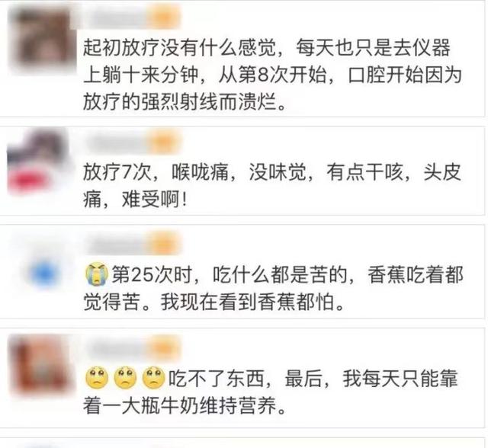This screenshot has width=488, height=448.
Task: Click orange badge next to username above 放疗7次 comment
Action: [164, 142]
